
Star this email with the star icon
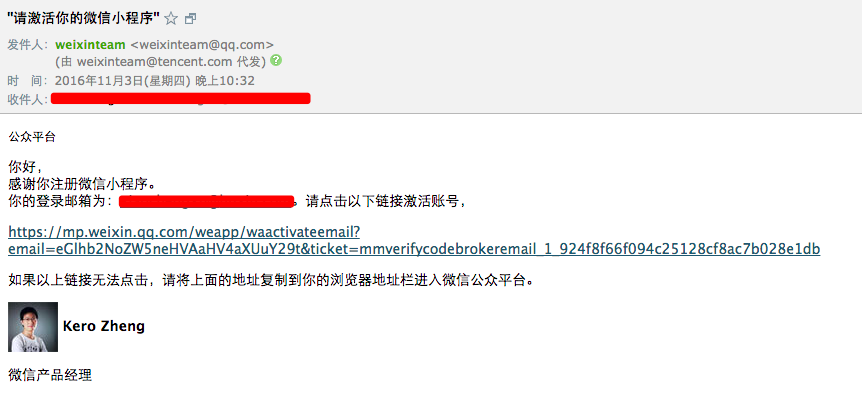pos(171,19)
